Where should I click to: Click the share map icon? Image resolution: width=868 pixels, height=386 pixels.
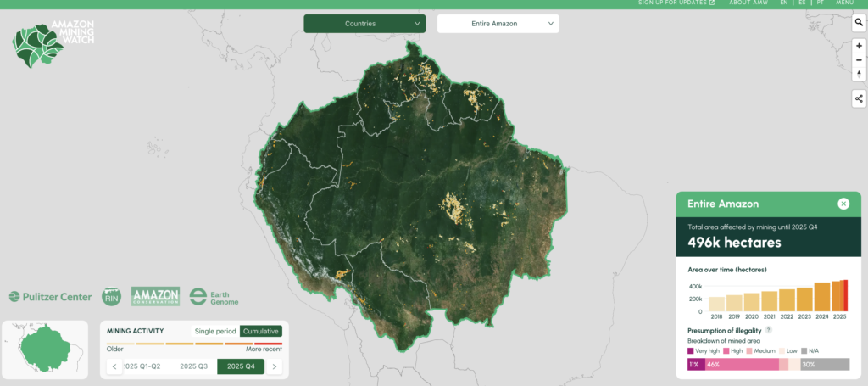pos(859,99)
